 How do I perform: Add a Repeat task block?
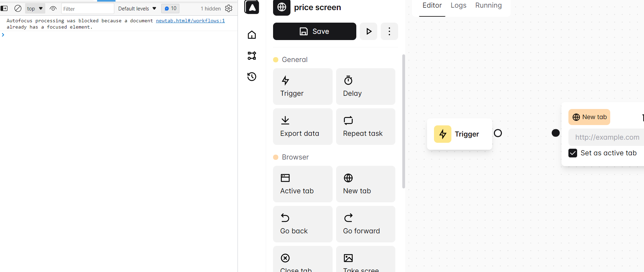(x=365, y=126)
